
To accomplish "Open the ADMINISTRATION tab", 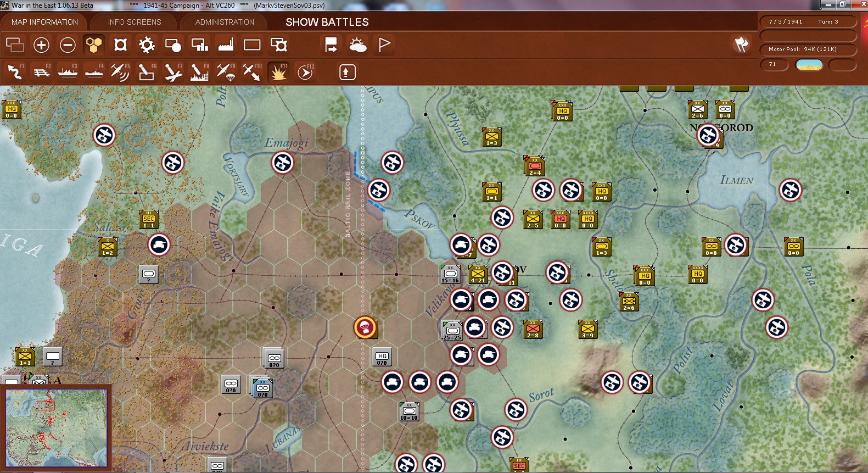I will (225, 22).
